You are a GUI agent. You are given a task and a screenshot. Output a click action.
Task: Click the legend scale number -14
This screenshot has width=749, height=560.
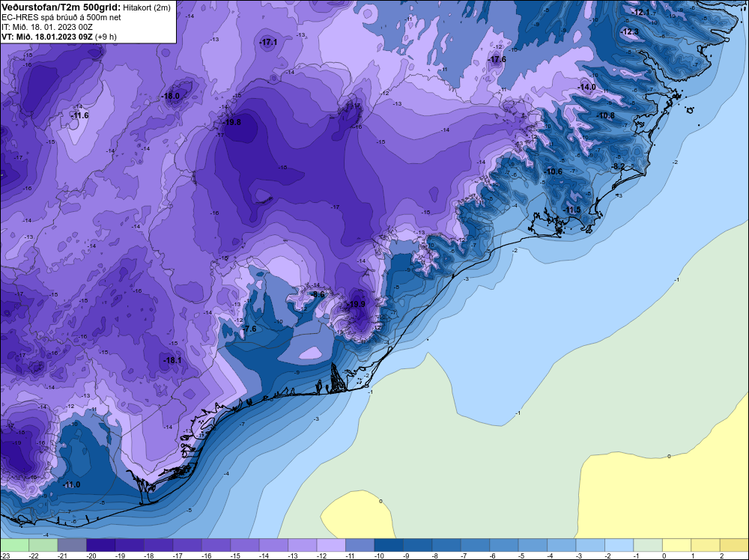click(x=264, y=556)
